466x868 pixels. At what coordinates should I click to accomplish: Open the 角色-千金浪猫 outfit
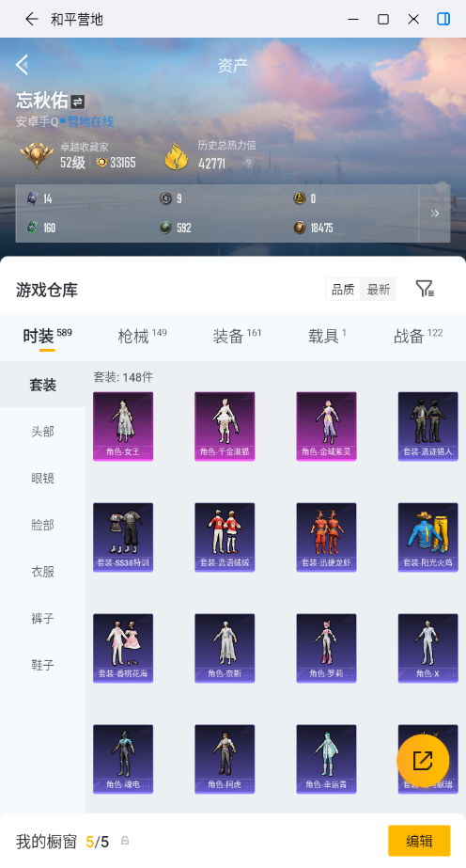pyautogui.click(x=225, y=426)
